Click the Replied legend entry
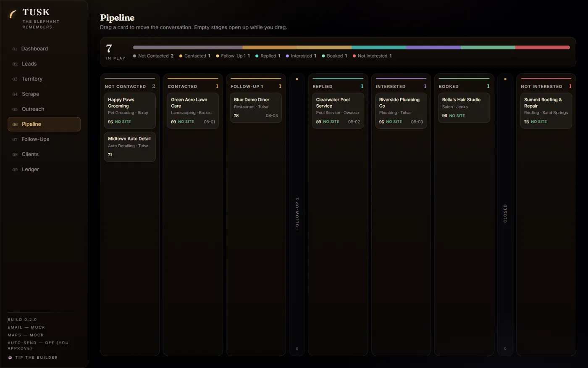Viewport: 588px width, 368px height. pyautogui.click(x=268, y=56)
